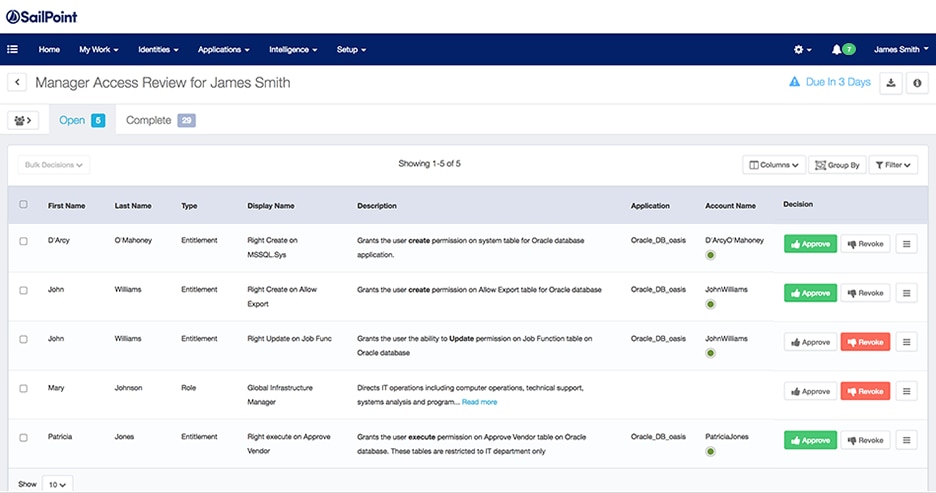
Task: Open the review info icon
Action: coord(917,83)
